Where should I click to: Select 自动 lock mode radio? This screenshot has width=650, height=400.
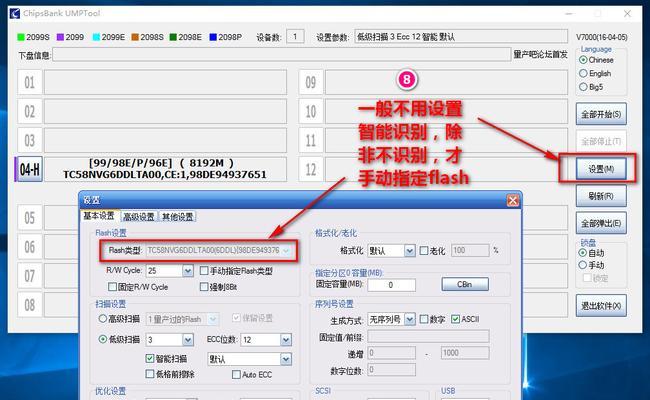(x=583, y=252)
